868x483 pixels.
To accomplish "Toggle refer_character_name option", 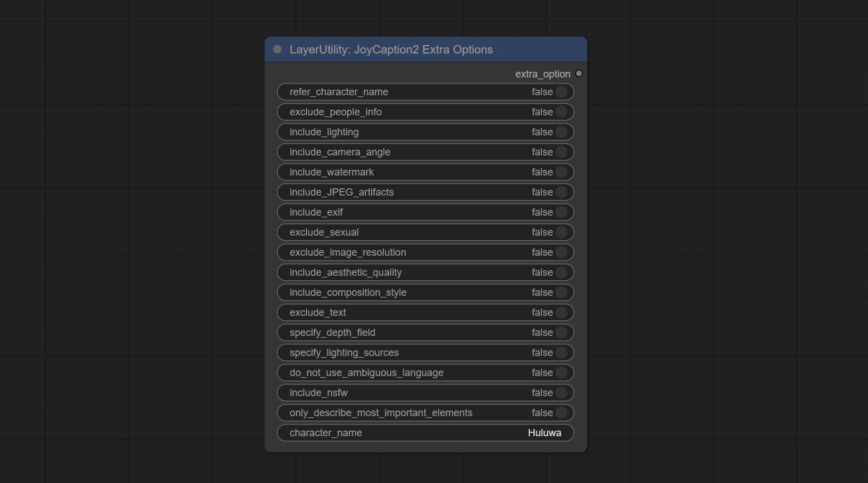I will pyautogui.click(x=425, y=92).
